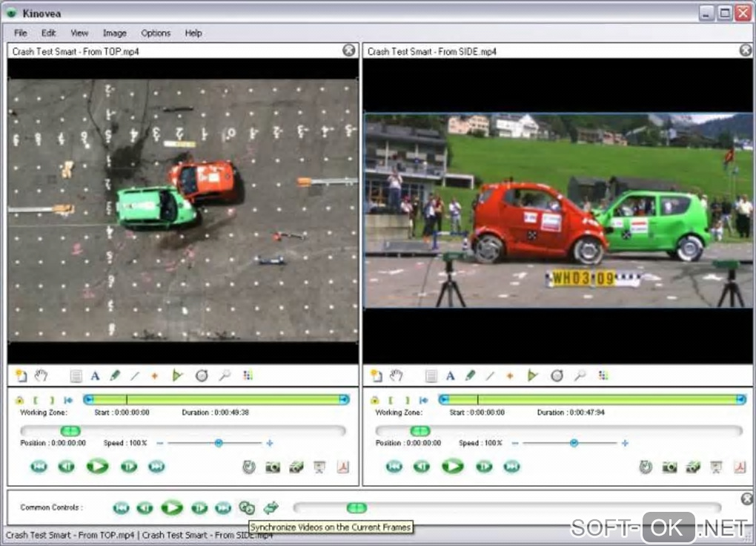This screenshot has height=546, width=756.
Task: Select the angle tool in the SIDE video toolbar
Action: (x=532, y=375)
